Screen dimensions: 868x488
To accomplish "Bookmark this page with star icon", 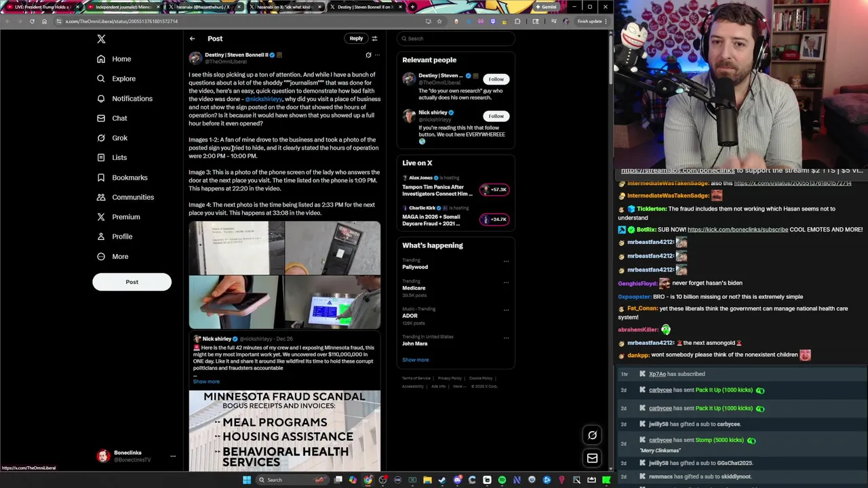I will [439, 21].
